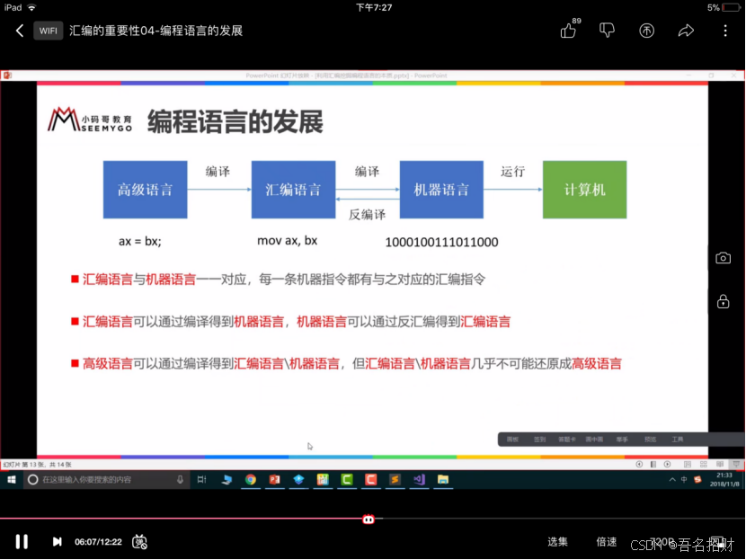This screenshot has height=560, width=746.
Task: Click the 06:07/12:22 time display
Action: click(x=98, y=541)
